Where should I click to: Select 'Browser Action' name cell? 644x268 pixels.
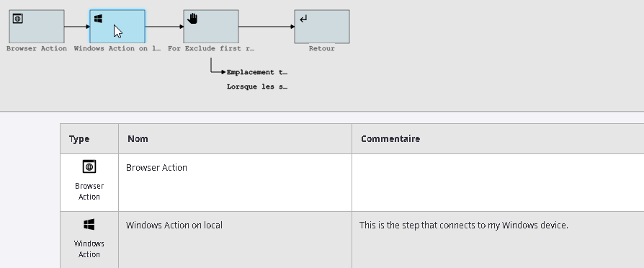click(x=235, y=183)
